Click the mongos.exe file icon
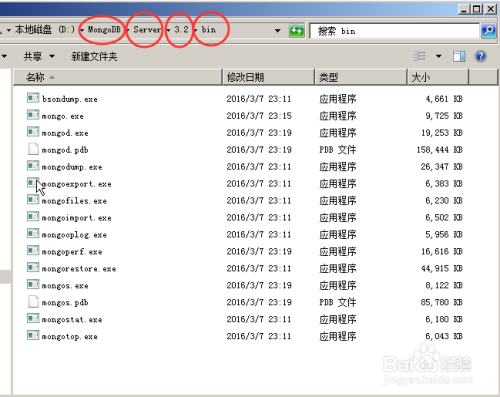Screen dimensions: 500x397 pos(33,285)
